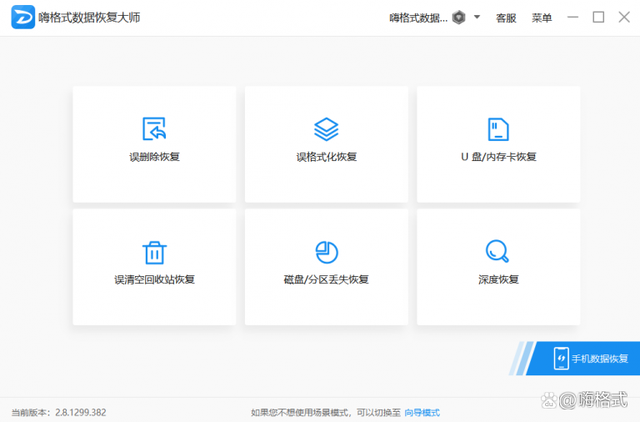Switch to 向导模式 link
Viewport: 640px width, 422px height.
(422, 413)
